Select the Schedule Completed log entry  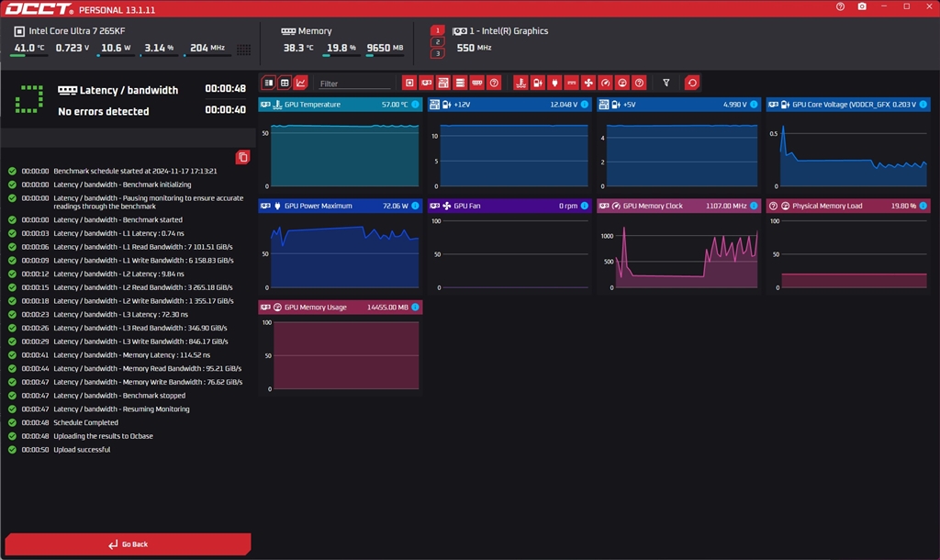tap(85, 422)
